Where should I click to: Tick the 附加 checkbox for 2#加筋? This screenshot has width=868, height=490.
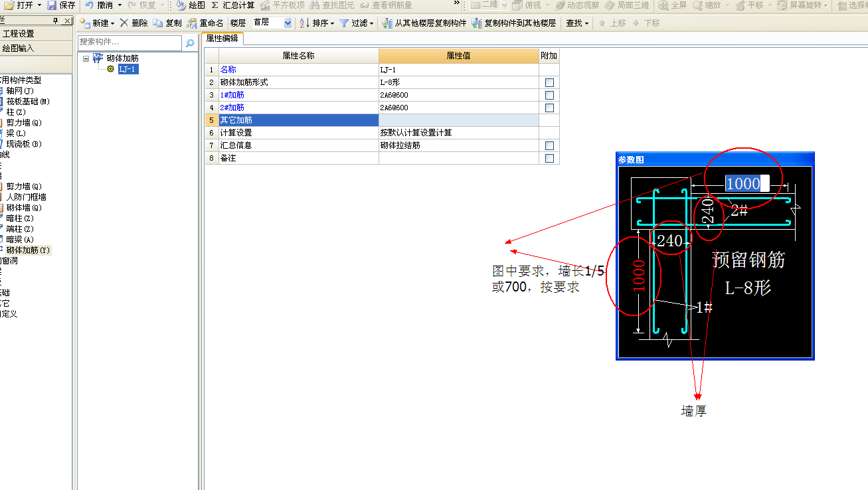[x=549, y=108]
